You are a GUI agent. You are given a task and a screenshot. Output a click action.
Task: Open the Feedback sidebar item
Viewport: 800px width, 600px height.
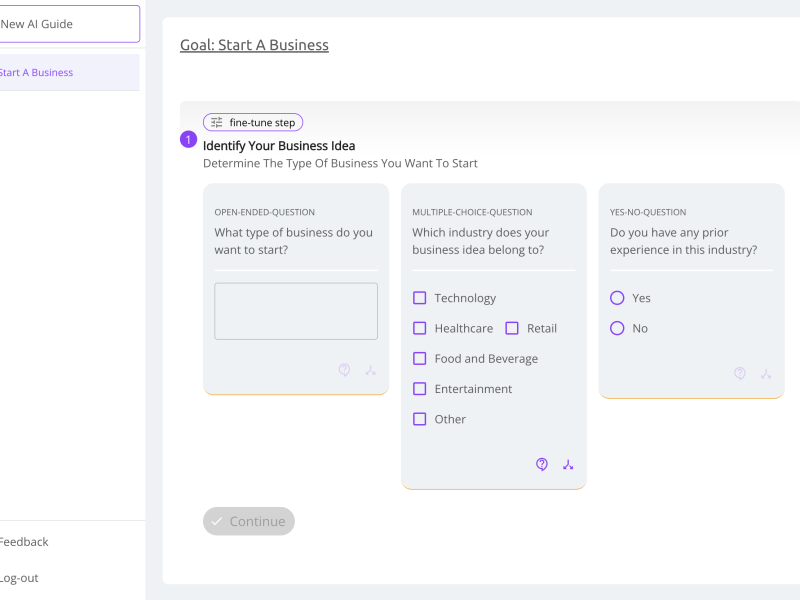pos(24,542)
